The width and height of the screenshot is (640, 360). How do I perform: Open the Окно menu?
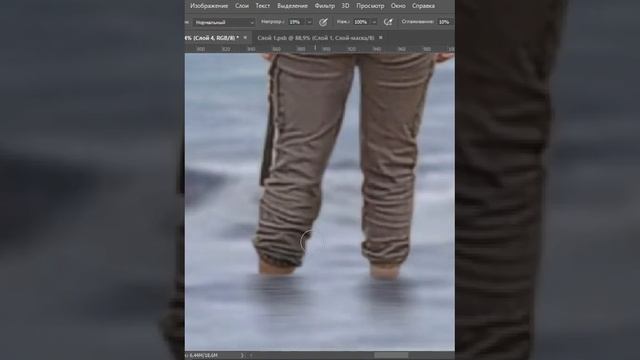[398, 6]
